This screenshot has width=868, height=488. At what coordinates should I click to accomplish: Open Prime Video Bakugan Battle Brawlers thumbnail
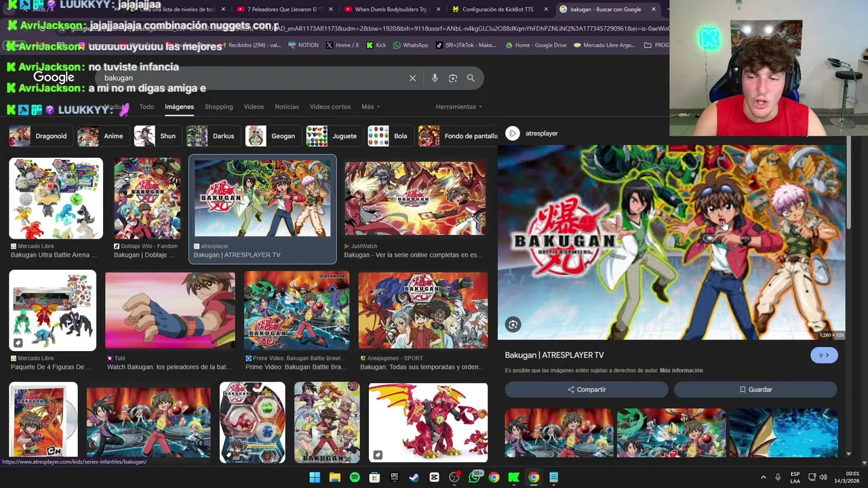pyautogui.click(x=297, y=310)
